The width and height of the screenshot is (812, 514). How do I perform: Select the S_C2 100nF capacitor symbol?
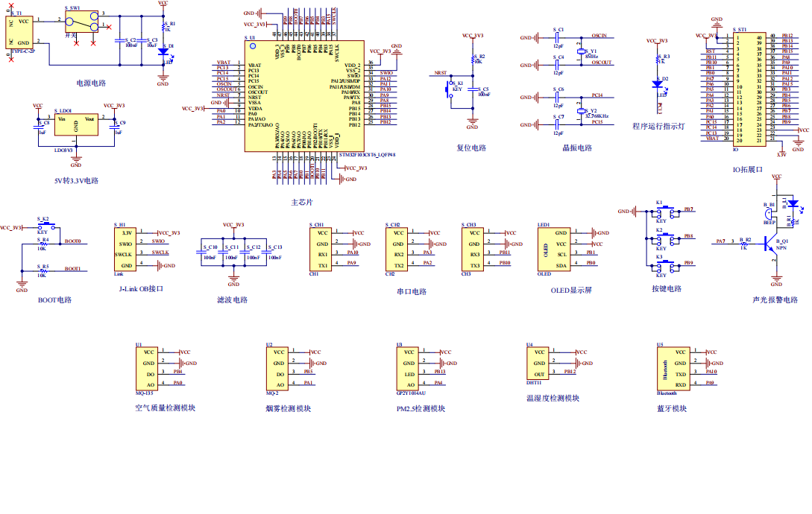(x=119, y=40)
